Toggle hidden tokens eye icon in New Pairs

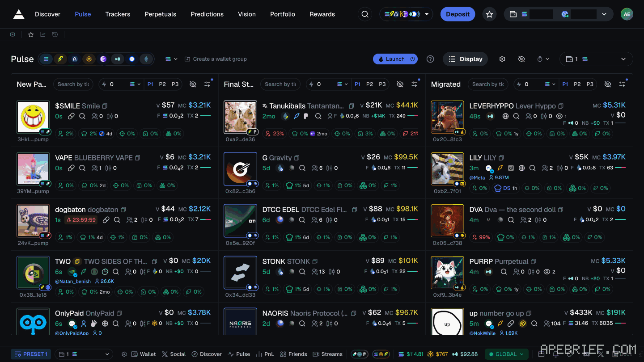193,84
